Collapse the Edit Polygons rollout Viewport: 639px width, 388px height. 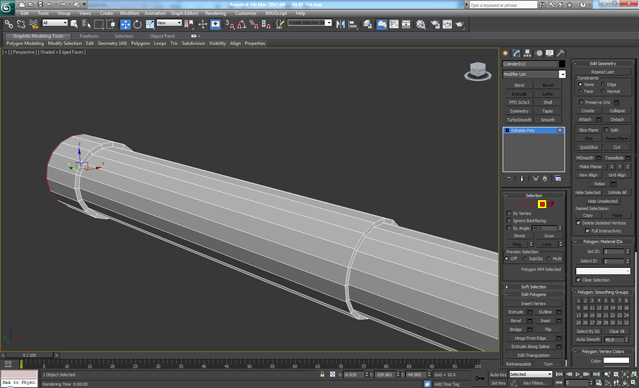pyautogui.click(x=533, y=295)
